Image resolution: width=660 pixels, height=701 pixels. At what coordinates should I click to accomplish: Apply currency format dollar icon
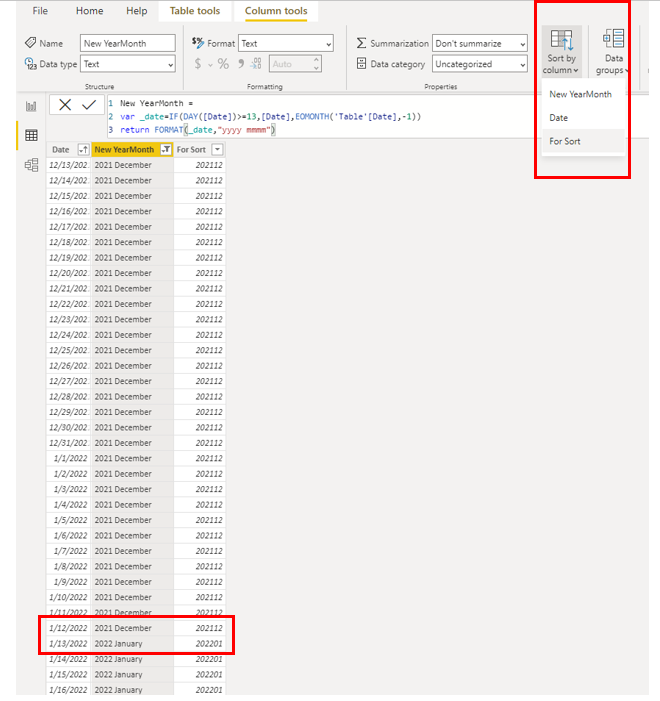198,64
